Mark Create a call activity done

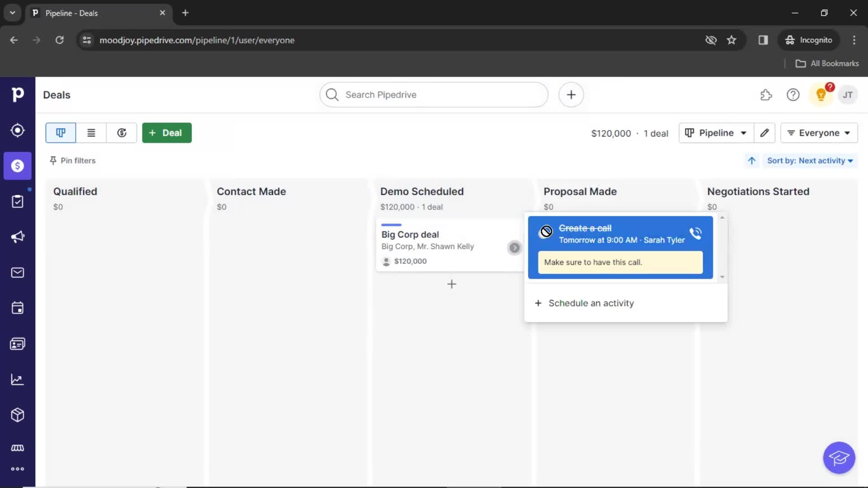tap(546, 231)
